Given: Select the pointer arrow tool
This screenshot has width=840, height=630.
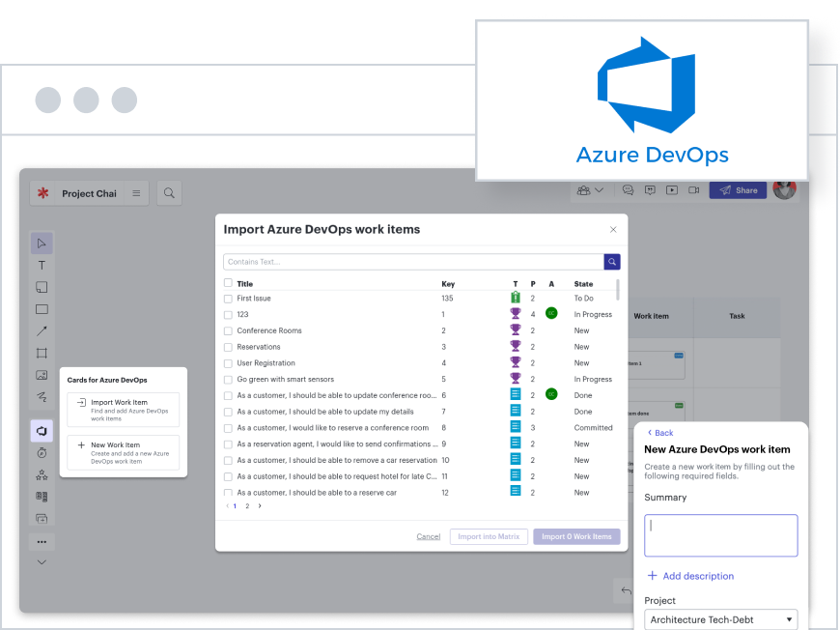Looking at the screenshot, I should coord(42,243).
